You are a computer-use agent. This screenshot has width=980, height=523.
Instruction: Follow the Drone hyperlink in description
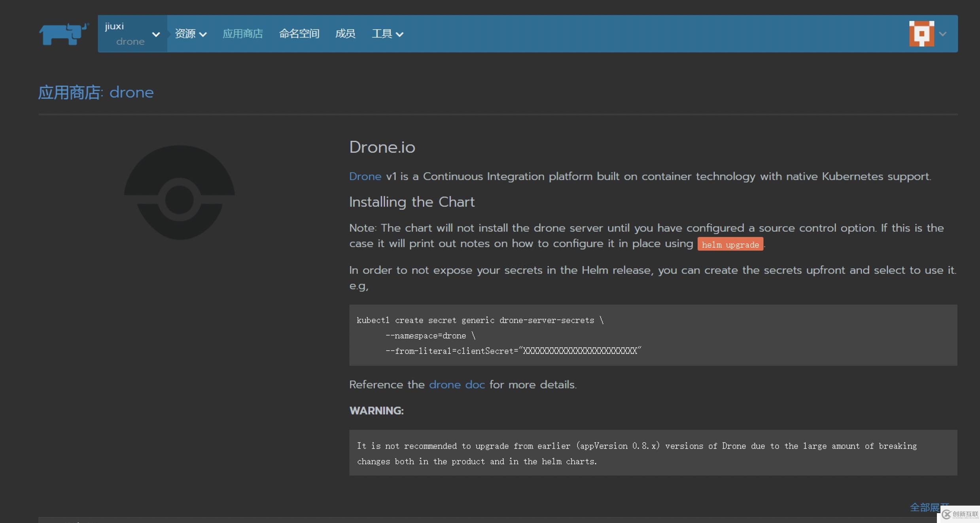pos(365,176)
